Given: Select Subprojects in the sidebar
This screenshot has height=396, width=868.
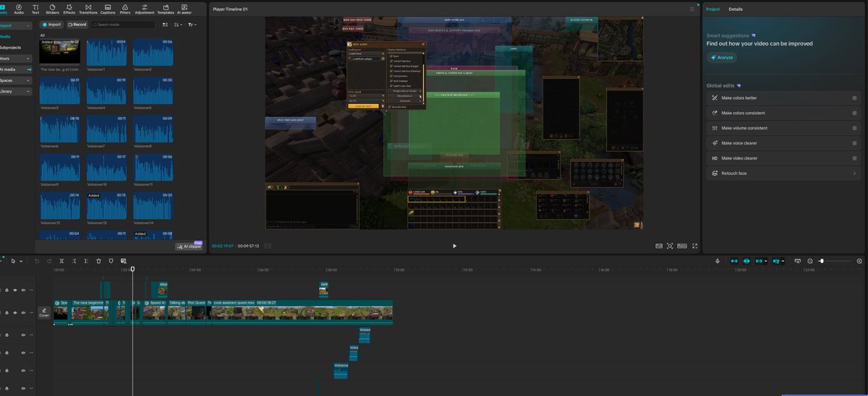Looking at the screenshot, I should [10, 47].
